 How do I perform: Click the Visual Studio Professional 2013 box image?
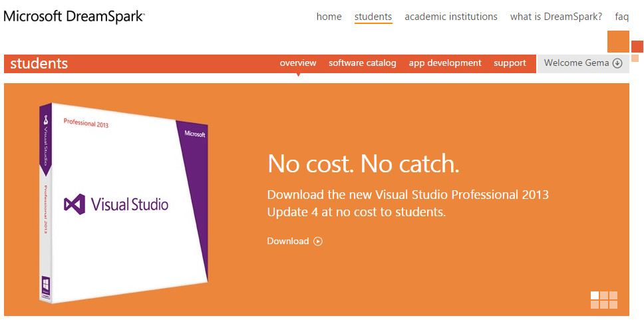[x=124, y=203]
